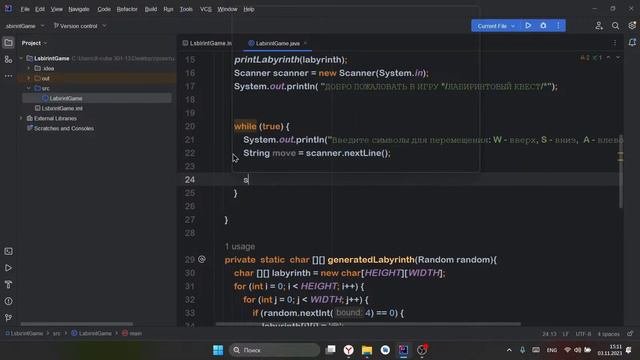Open the Window menu

227,9
